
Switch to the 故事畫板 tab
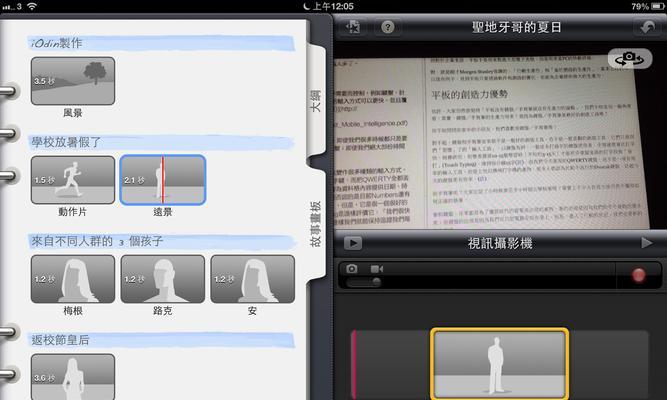[x=315, y=224]
